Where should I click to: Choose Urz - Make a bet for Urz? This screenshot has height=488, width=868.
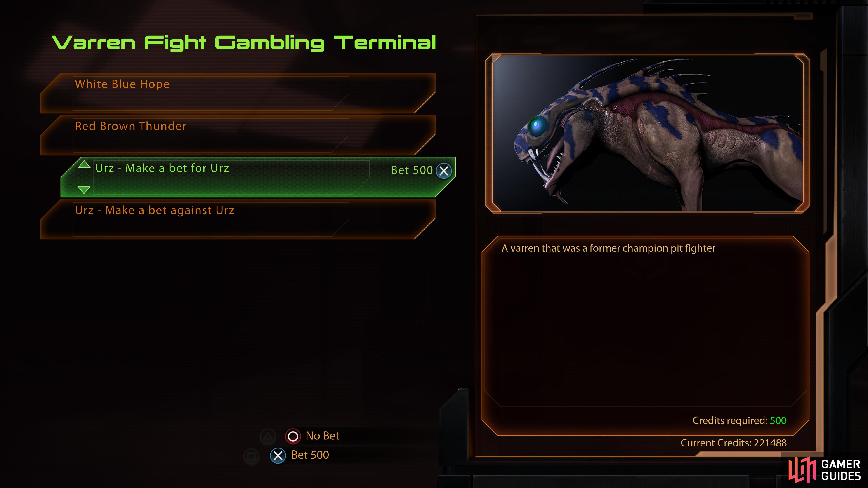coord(258,177)
